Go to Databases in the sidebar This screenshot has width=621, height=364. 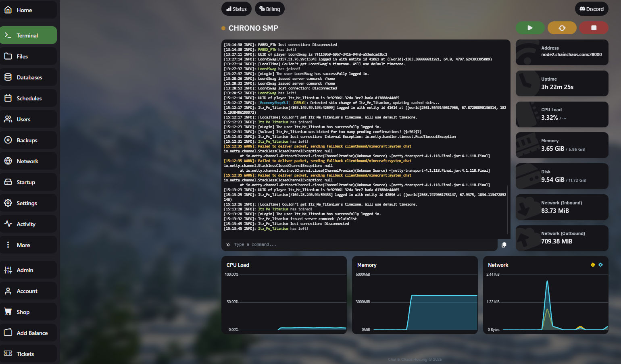click(28, 77)
